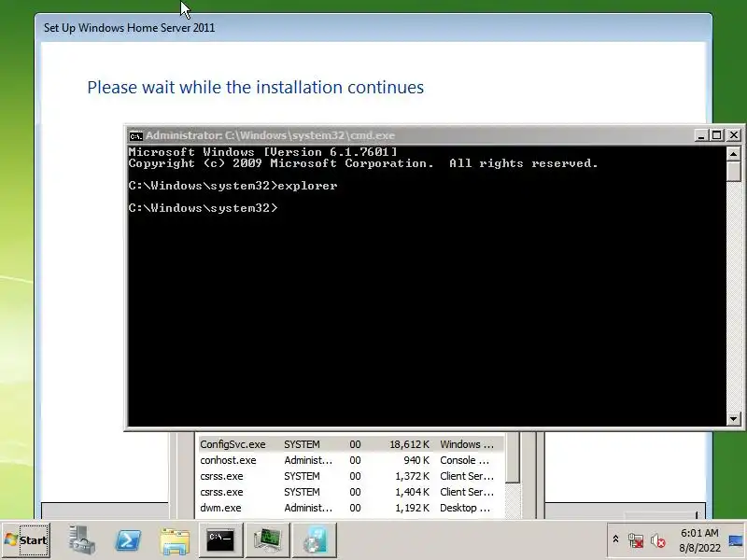This screenshot has height=560, width=747.
Task: Click the 940 K memory value
Action: point(416,460)
